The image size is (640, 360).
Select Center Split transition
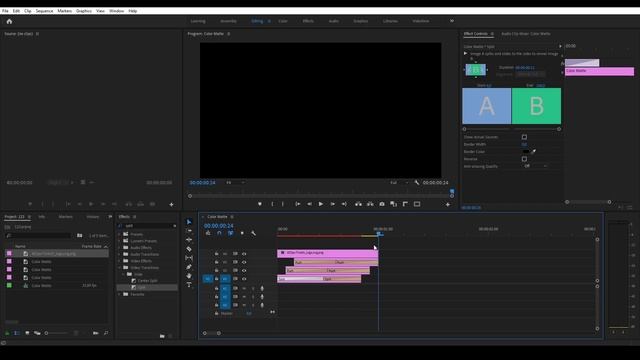pos(147,281)
